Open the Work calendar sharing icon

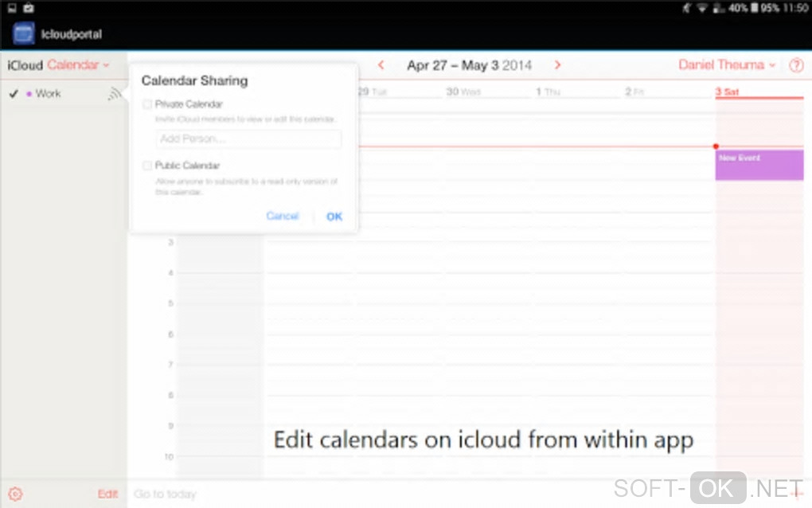[115, 94]
